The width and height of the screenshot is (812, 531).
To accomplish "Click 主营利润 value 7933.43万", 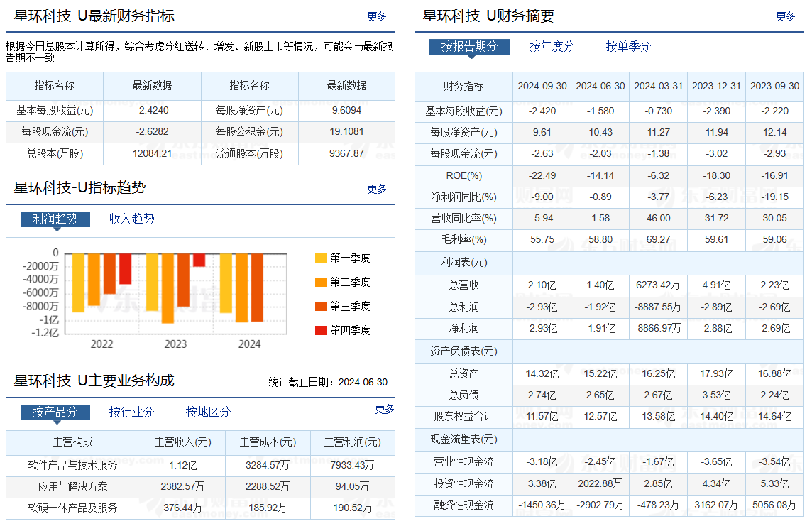I will click(x=352, y=465).
